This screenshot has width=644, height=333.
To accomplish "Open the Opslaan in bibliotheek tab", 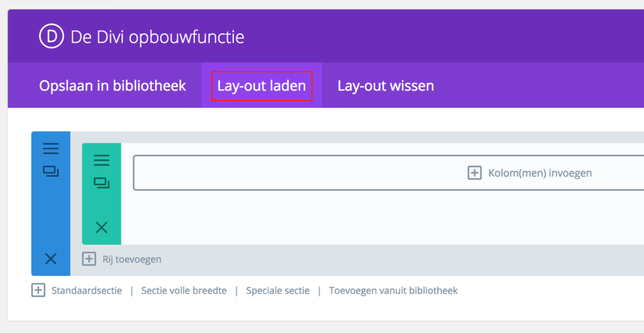I will [x=113, y=86].
